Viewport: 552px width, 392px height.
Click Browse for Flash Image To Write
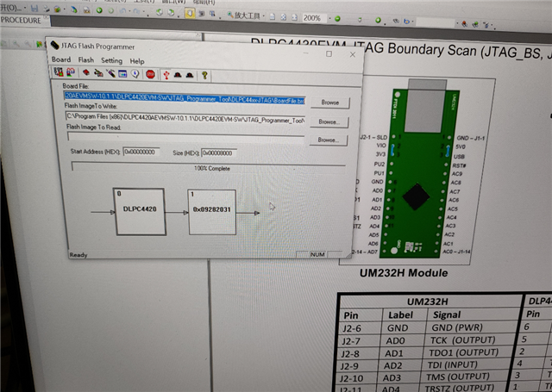tap(329, 122)
